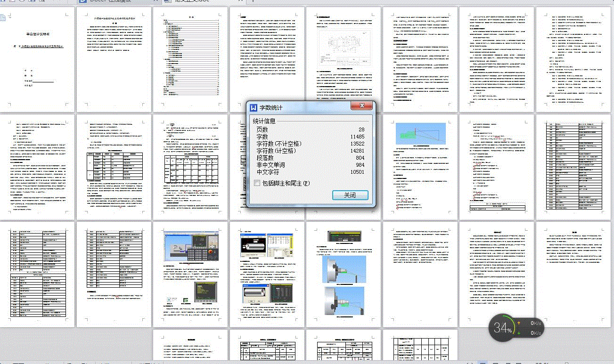Click the 中文字符 label
The width and height of the screenshot is (614, 364).
click(267, 172)
